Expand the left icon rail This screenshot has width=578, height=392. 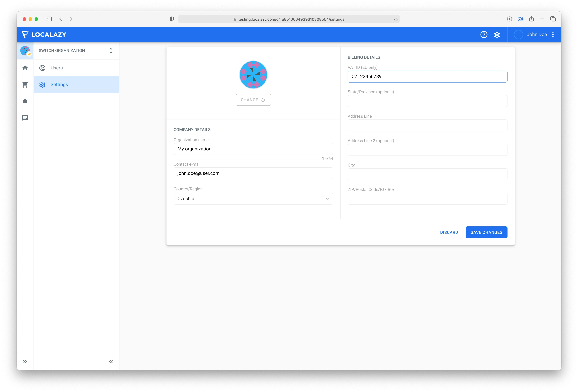click(25, 361)
